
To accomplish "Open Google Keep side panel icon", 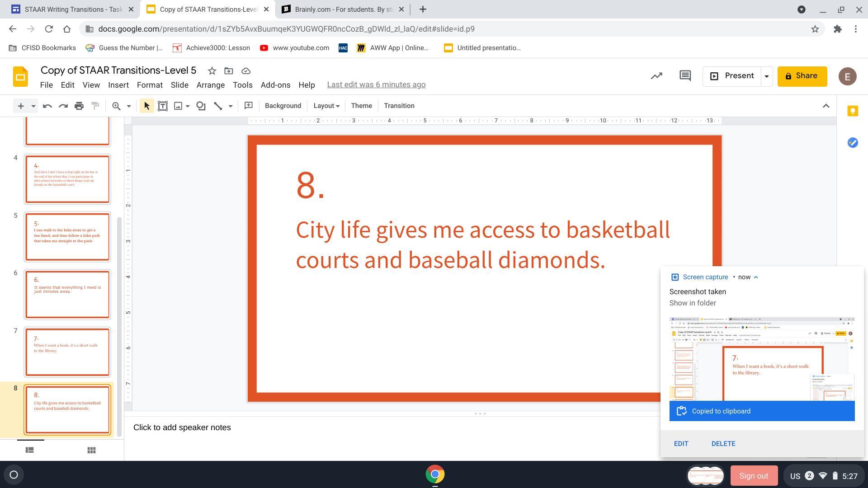I will point(852,111).
